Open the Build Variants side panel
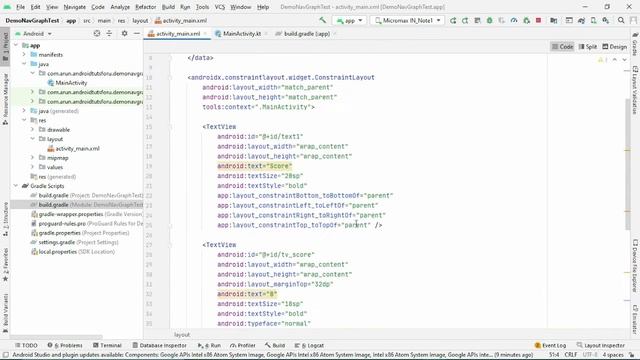The height and width of the screenshot is (360, 640). [x=5, y=313]
